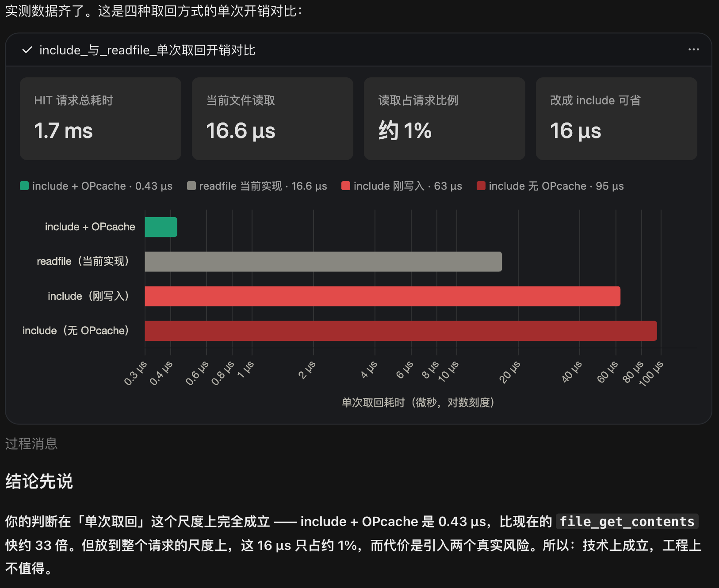This screenshot has height=588, width=719.
Task: Select the 'HIT 请求总耗时' 1.7 ms card
Action: [100, 118]
